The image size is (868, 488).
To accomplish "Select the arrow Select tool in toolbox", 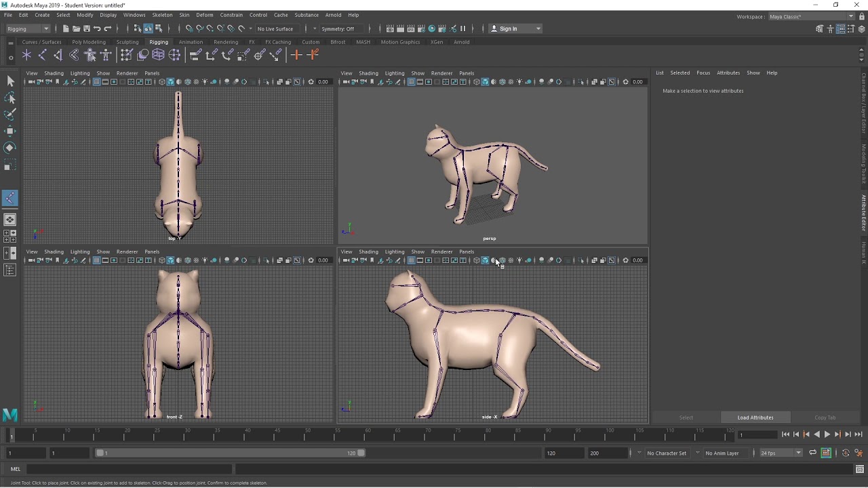I will (x=10, y=81).
